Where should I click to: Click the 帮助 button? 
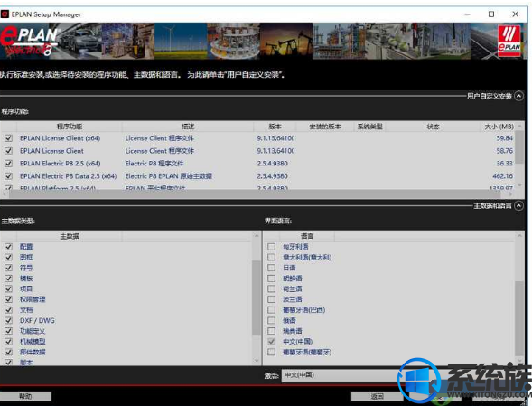(25, 396)
